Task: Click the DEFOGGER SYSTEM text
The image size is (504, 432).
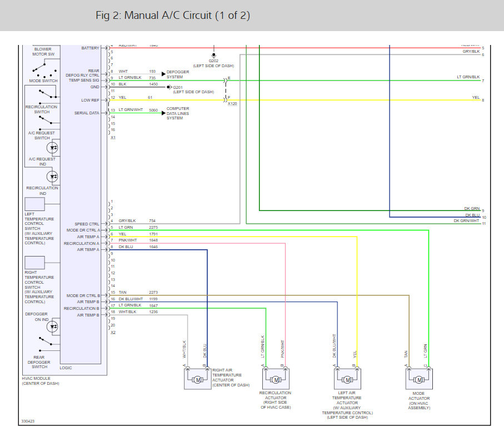Action: 178,74
